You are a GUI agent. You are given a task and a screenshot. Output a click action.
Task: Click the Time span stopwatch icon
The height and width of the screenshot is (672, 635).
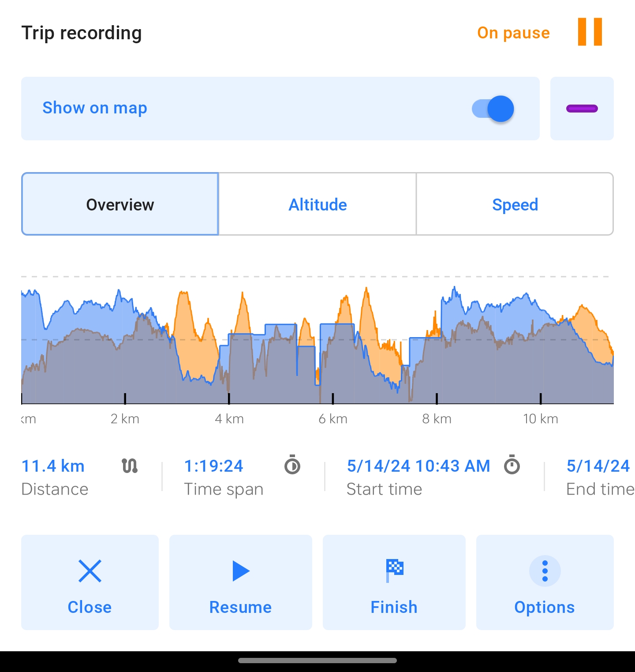(292, 465)
